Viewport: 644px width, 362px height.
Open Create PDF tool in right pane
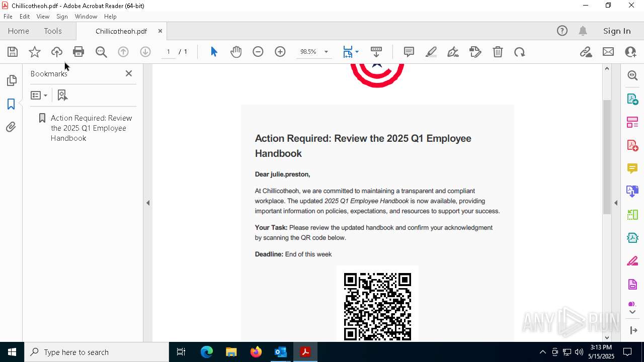coord(632,145)
